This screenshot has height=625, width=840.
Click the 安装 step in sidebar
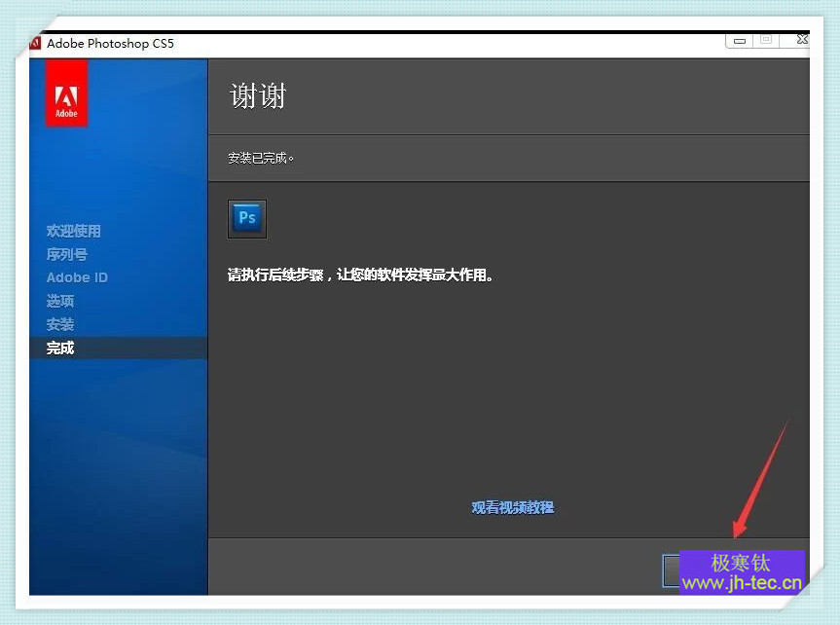(x=60, y=324)
